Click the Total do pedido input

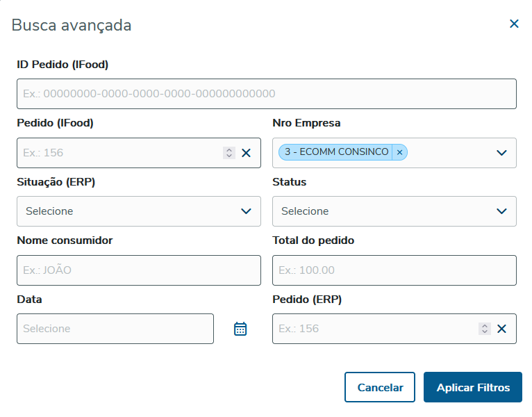pyautogui.click(x=394, y=270)
